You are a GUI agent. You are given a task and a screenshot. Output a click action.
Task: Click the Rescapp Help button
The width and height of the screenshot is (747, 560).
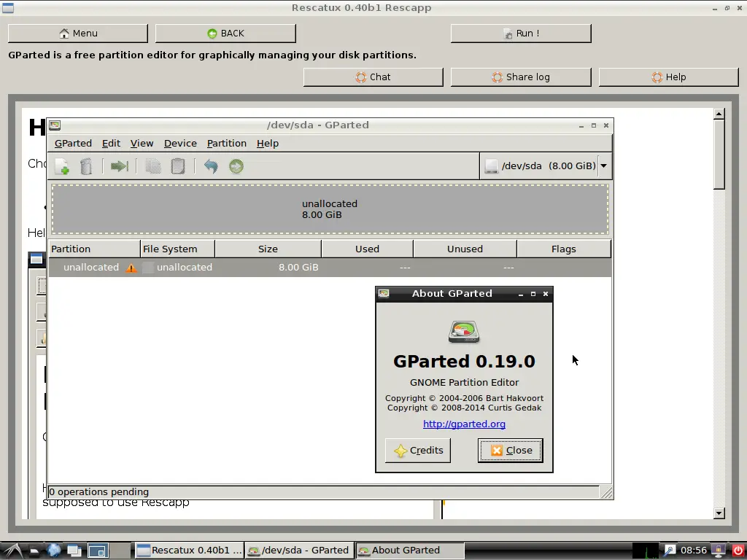tap(668, 77)
